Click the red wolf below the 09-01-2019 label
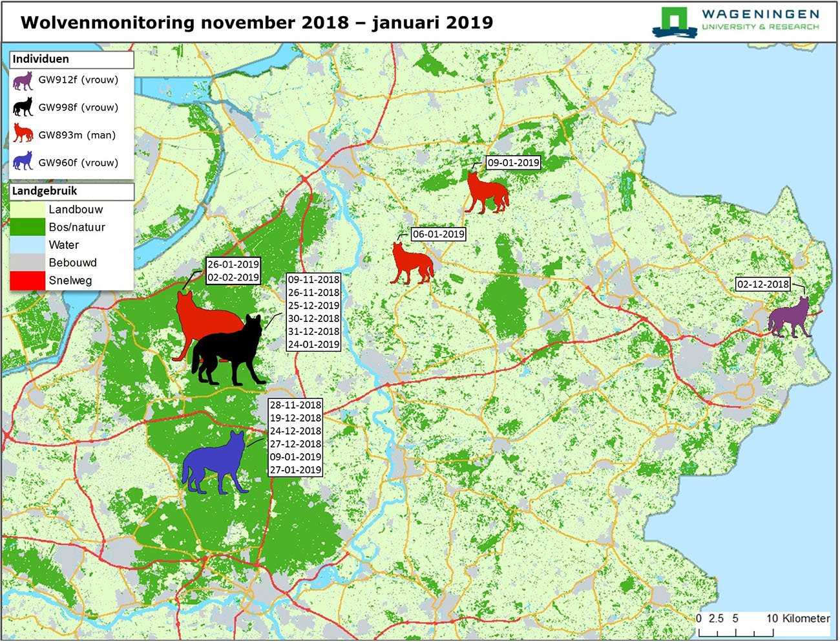Image resolution: width=840 pixels, height=642 pixels. pos(487,192)
